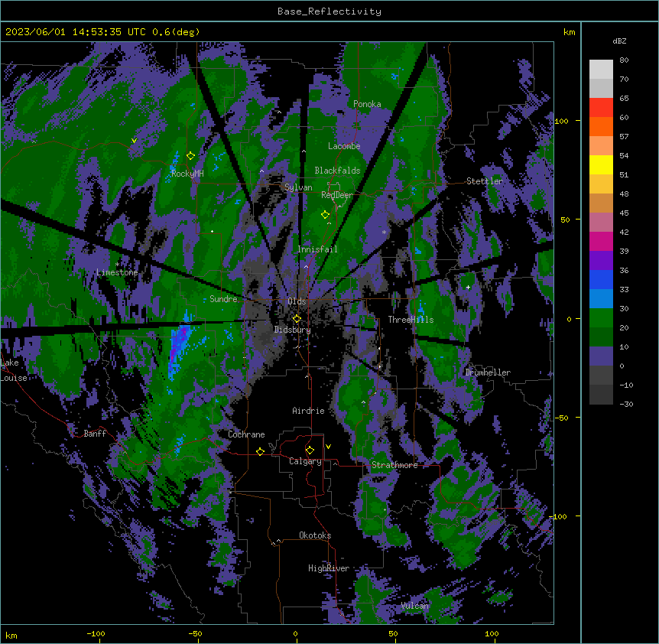Select the yellow diamond marker above Calgary label
This screenshot has width=659, height=644.
(310, 450)
